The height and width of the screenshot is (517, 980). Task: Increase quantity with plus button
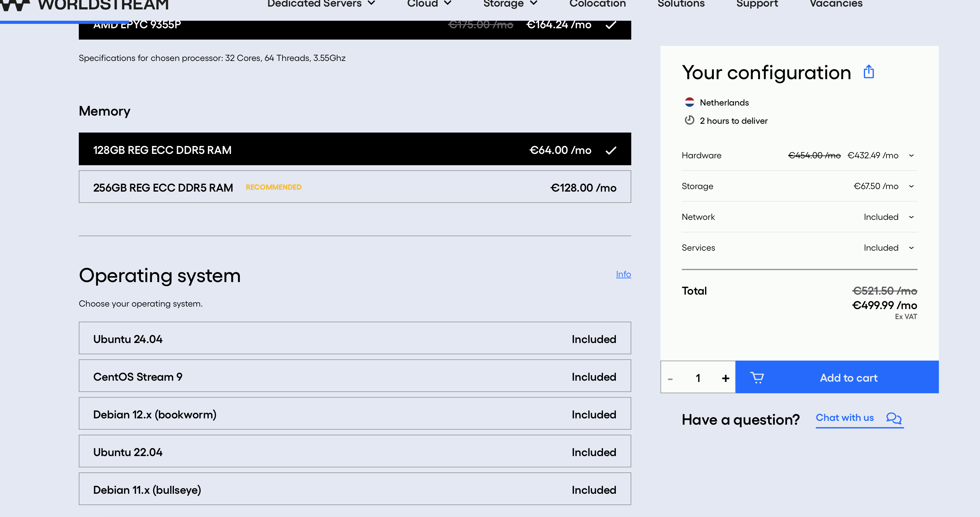[725, 378]
